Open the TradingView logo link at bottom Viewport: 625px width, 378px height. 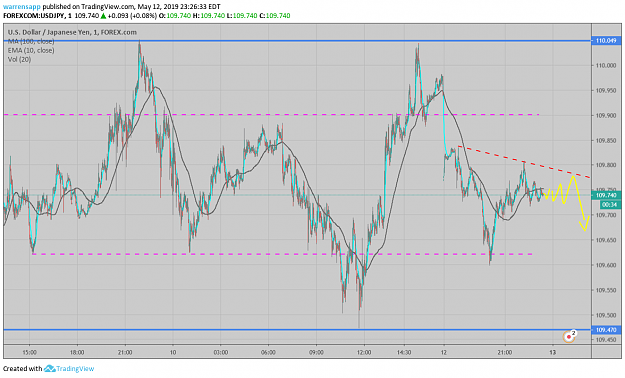tap(69, 369)
